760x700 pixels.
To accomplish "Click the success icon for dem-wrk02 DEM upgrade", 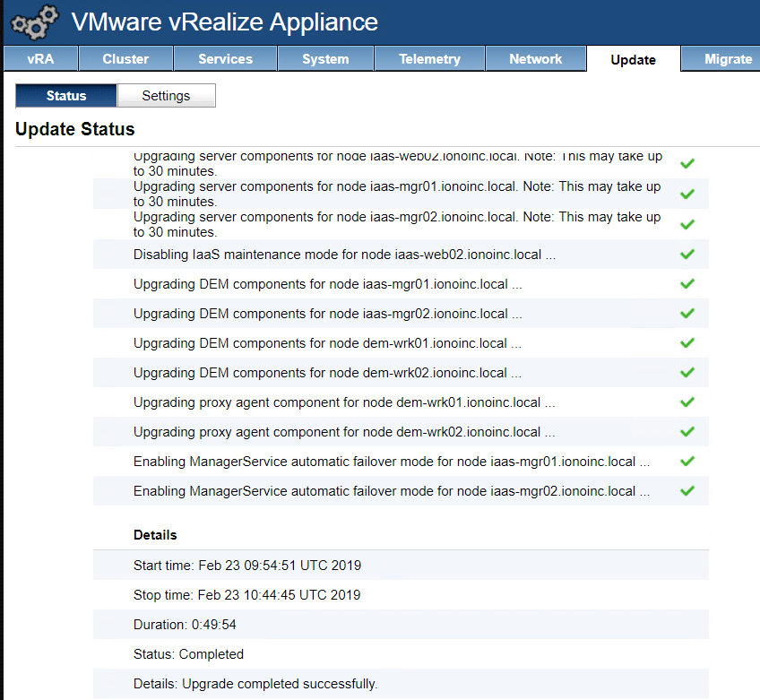I will 687,372.
